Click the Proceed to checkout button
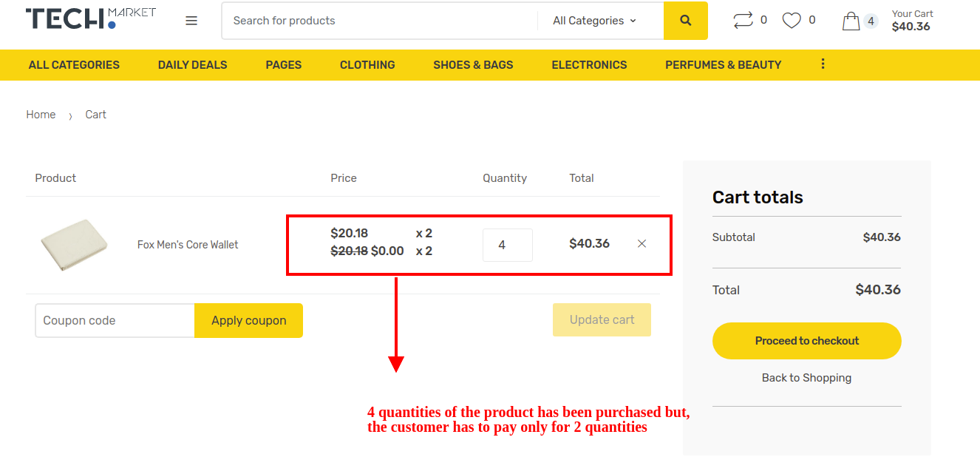This screenshot has width=980, height=474. tap(806, 341)
